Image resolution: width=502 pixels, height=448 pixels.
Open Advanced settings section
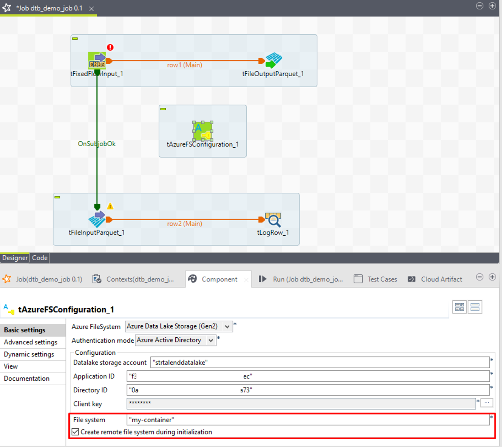pyautogui.click(x=31, y=342)
